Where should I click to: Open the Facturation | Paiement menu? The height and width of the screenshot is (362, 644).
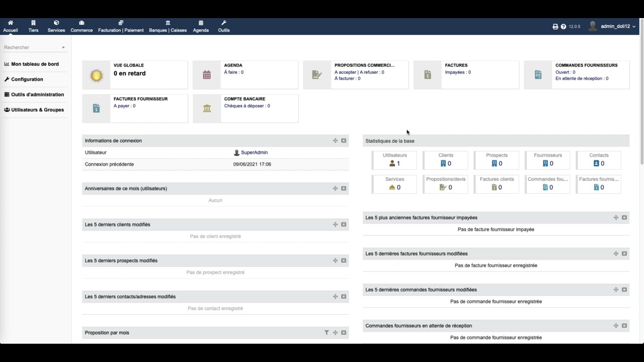click(121, 27)
